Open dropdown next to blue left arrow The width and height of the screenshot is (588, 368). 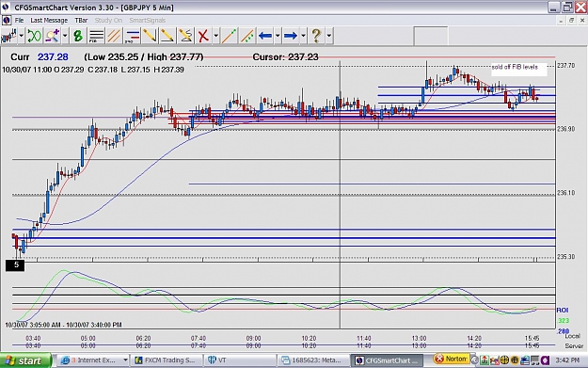point(278,36)
